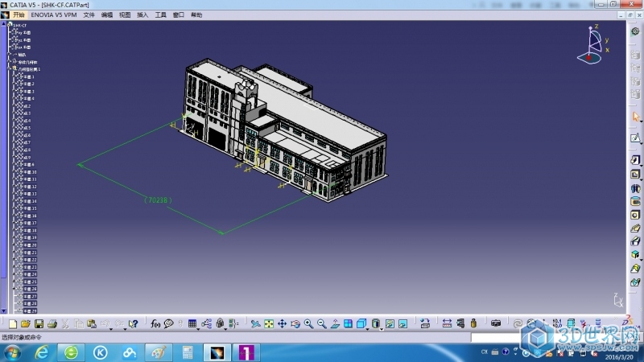Expand the Isometric View flyout arrow
This screenshot has width=644, height=362.
(x=367, y=329)
